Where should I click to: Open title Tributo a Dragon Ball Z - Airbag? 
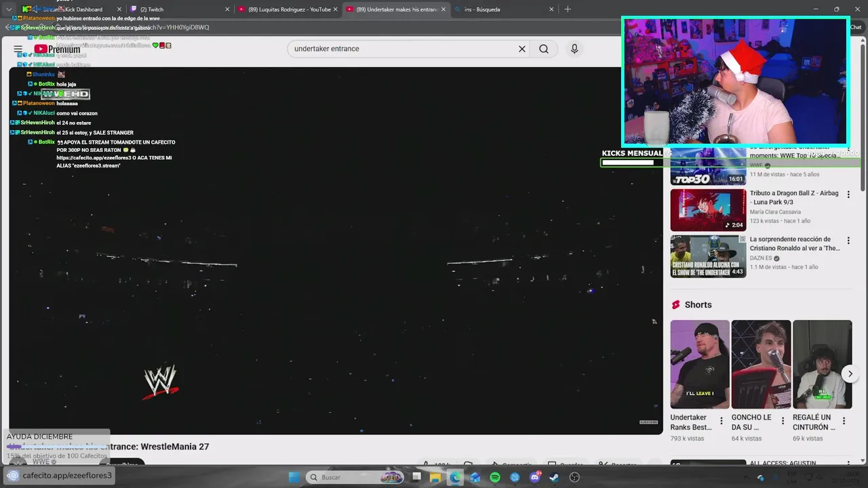point(794,198)
